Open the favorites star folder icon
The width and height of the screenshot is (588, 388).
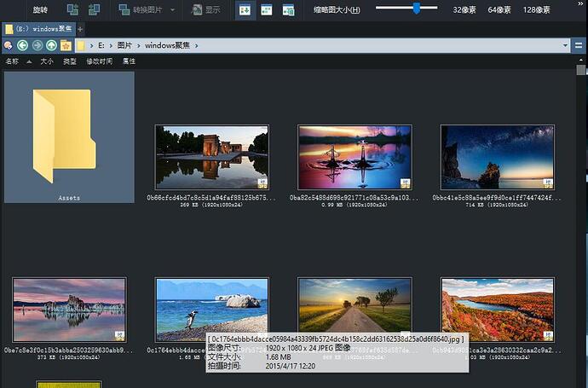point(66,45)
